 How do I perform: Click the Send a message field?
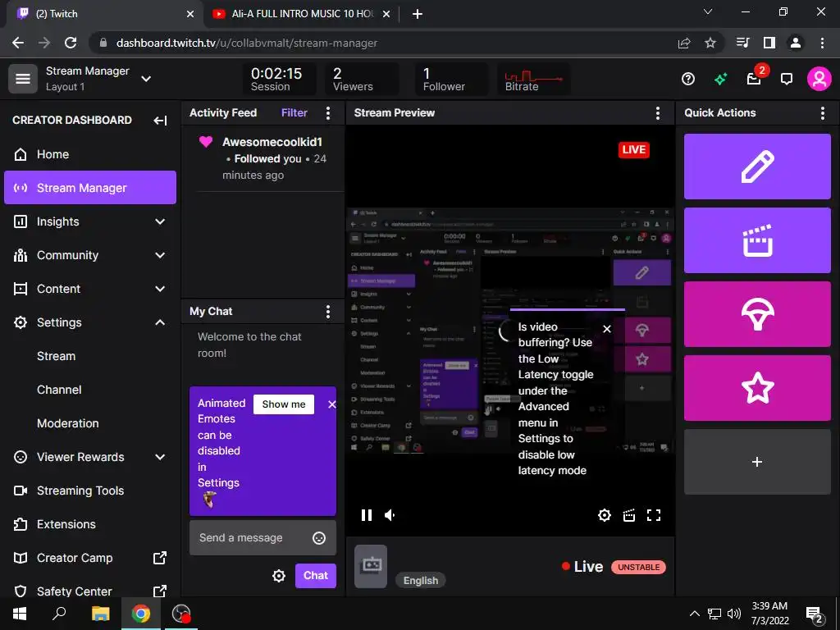click(x=262, y=537)
